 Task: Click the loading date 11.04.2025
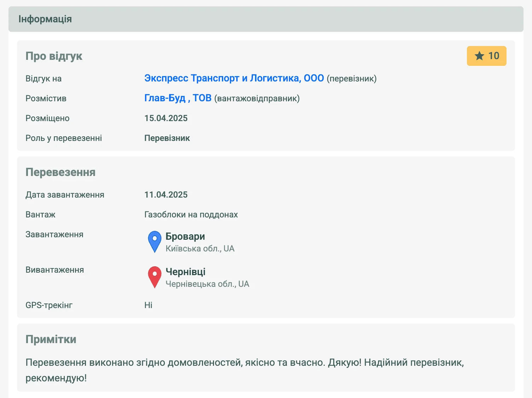pos(166,195)
